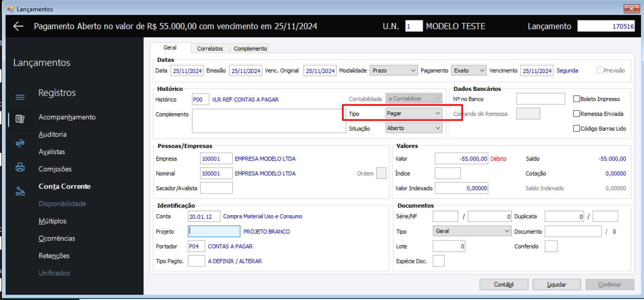Click the Lote field
The width and height of the screenshot is (644, 300).
tap(449, 246)
